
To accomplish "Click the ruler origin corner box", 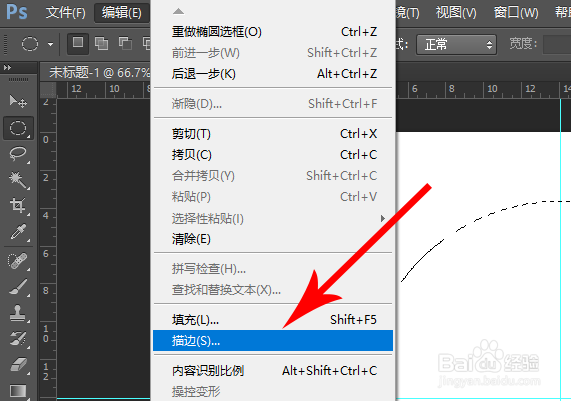I will pyautogui.click(x=48, y=90).
